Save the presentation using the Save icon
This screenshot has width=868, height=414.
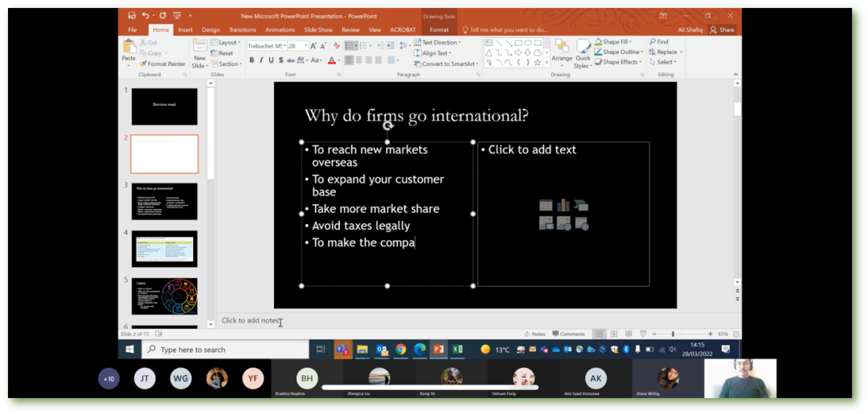tap(132, 15)
